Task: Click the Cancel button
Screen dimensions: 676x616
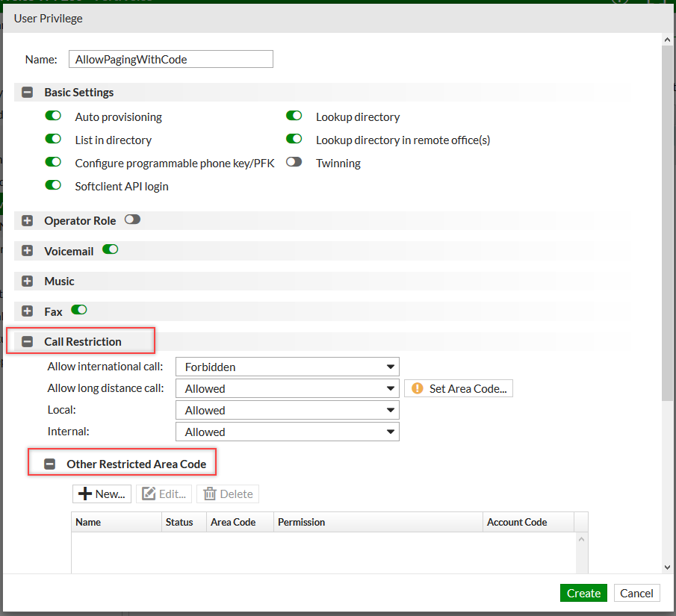Action: pos(636,593)
